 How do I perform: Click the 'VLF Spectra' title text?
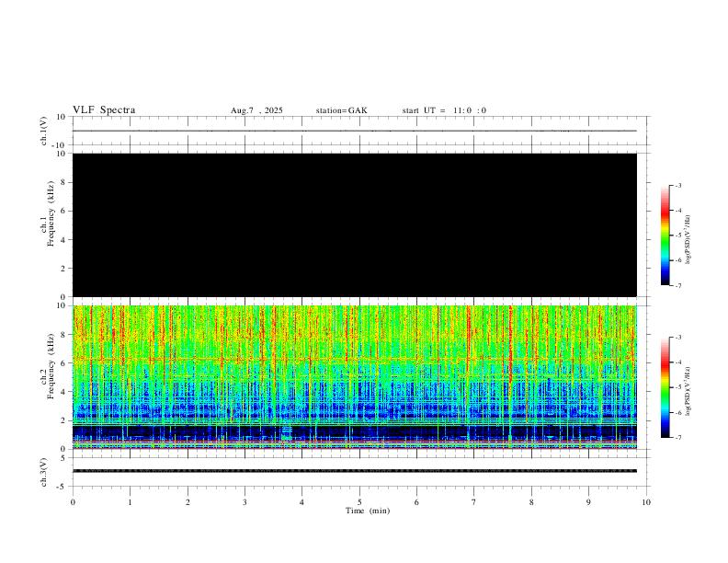104,110
